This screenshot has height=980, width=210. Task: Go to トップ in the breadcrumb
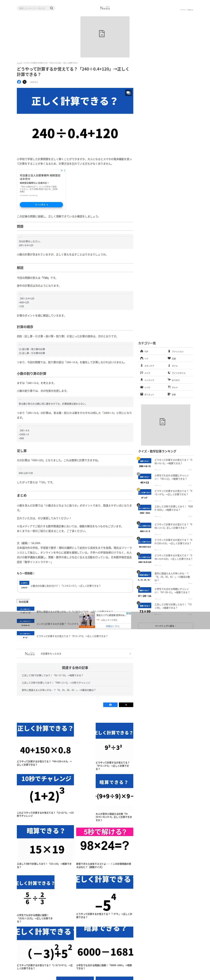(x=19, y=63)
